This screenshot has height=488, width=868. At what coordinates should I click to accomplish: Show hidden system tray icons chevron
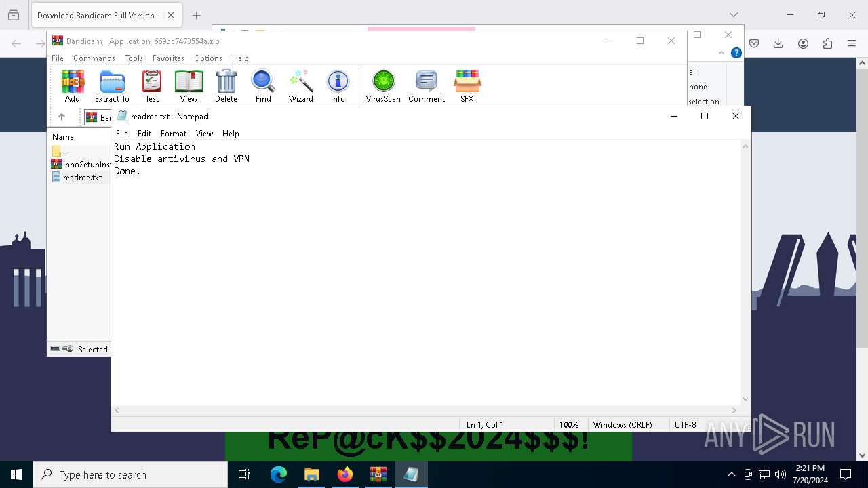tap(731, 474)
